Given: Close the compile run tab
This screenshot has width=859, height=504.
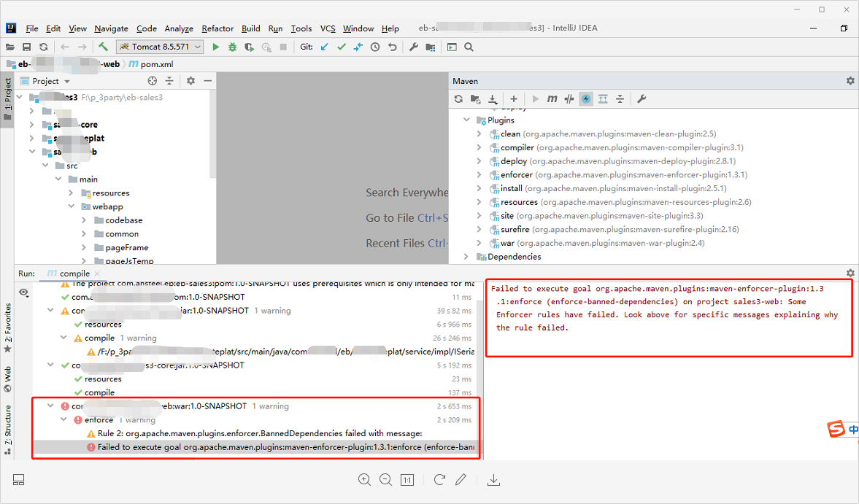Looking at the screenshot, I should tap(97, 274).
